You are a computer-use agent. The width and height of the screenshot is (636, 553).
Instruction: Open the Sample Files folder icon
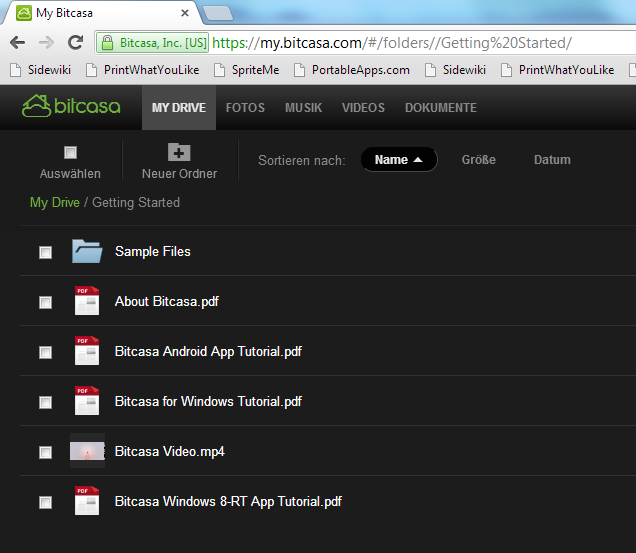[87, 251]
